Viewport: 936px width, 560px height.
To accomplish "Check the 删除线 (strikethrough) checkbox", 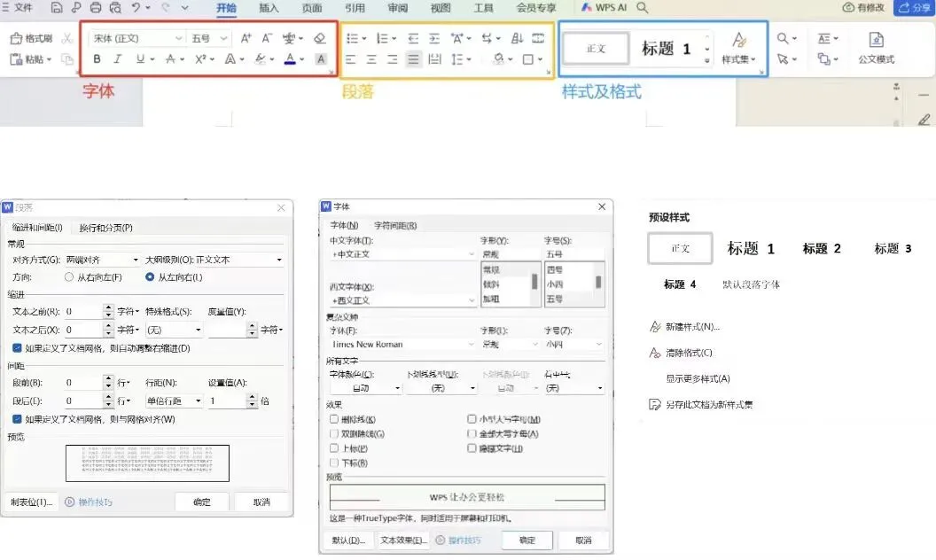I will pyautogui.click(x=333, y=419).
